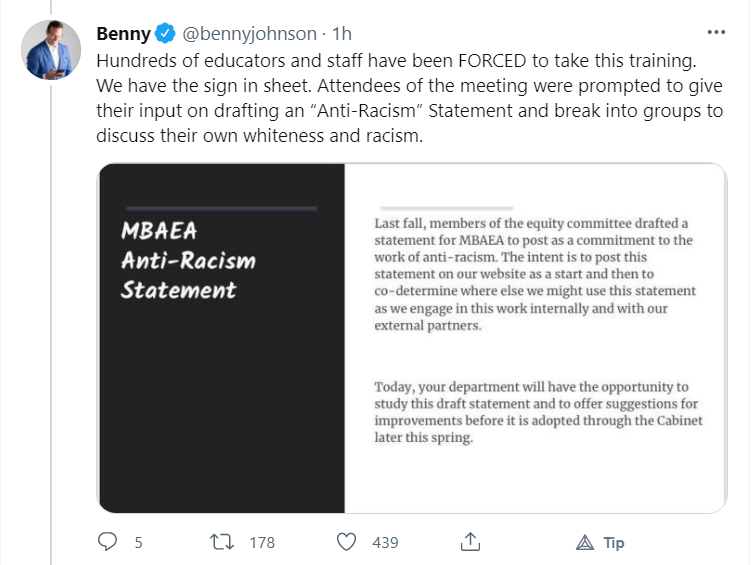The height and width of the screenshot is (565, 754).
Task: Like the tweet with the heart icon
Action: coord(346,542)
